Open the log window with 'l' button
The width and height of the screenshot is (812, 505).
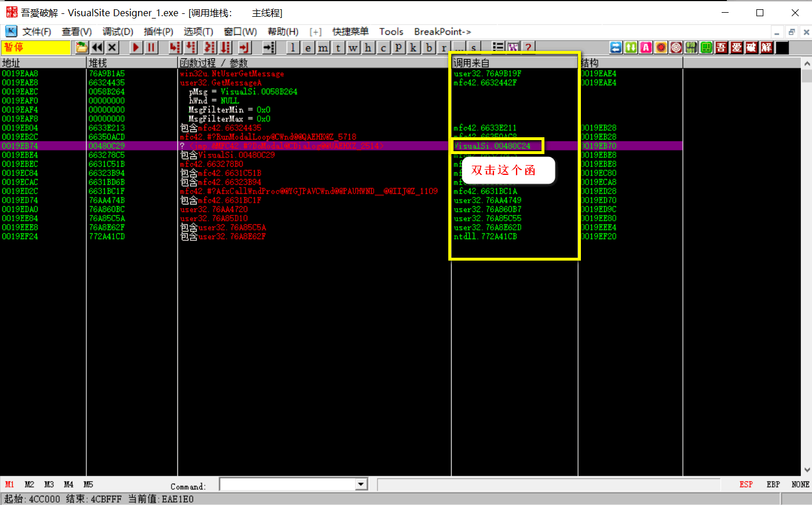coord(293,47)
